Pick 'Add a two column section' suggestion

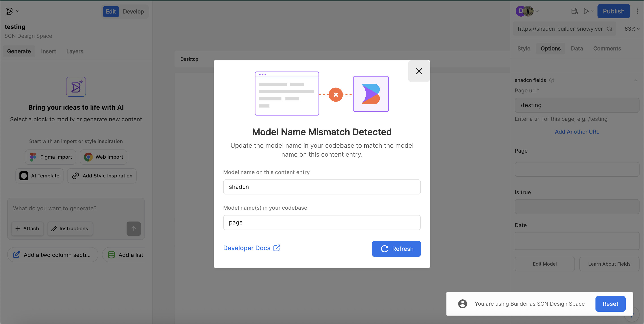(x=53, y=255)
